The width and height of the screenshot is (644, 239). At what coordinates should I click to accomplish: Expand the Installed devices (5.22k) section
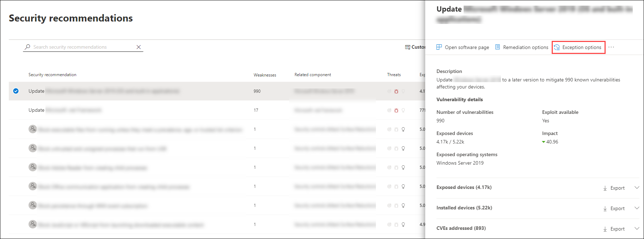(637, 208)
